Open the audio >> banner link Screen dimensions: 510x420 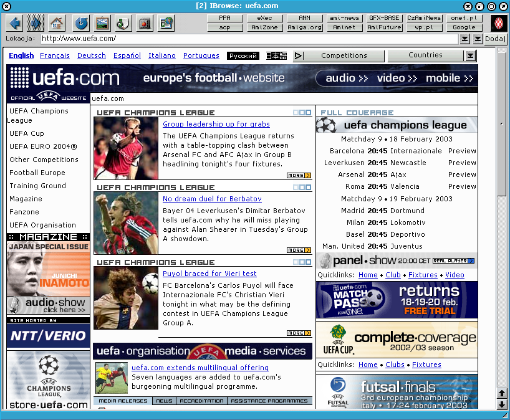[347, 79]
